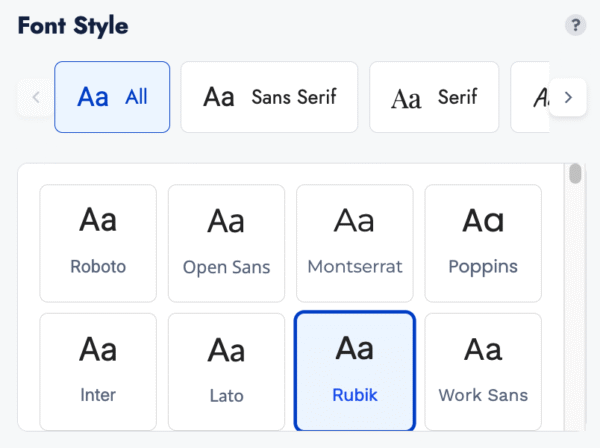This screenshot has width=600, height=448.
Task: Click the Aa preview icon beside Sans Serif
Action: tap(219, 97)
